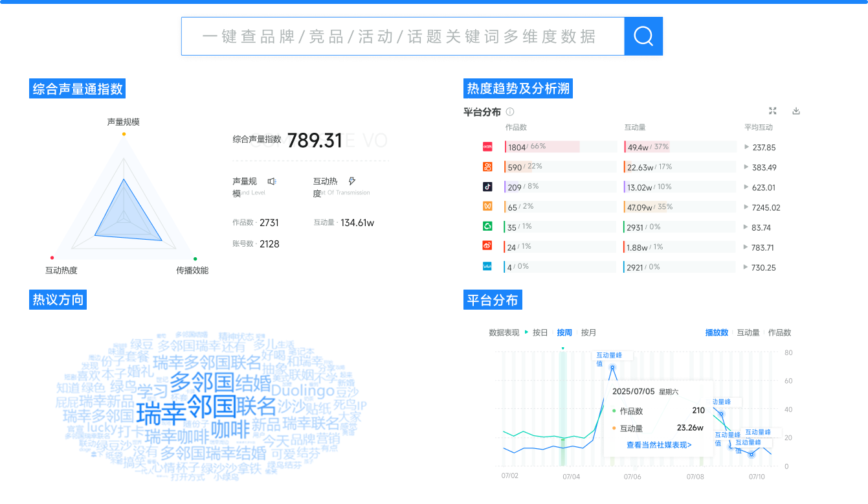The image size is (868, 504).
Task: Click the Weibo icon in row 24
Action: (487, 246)
